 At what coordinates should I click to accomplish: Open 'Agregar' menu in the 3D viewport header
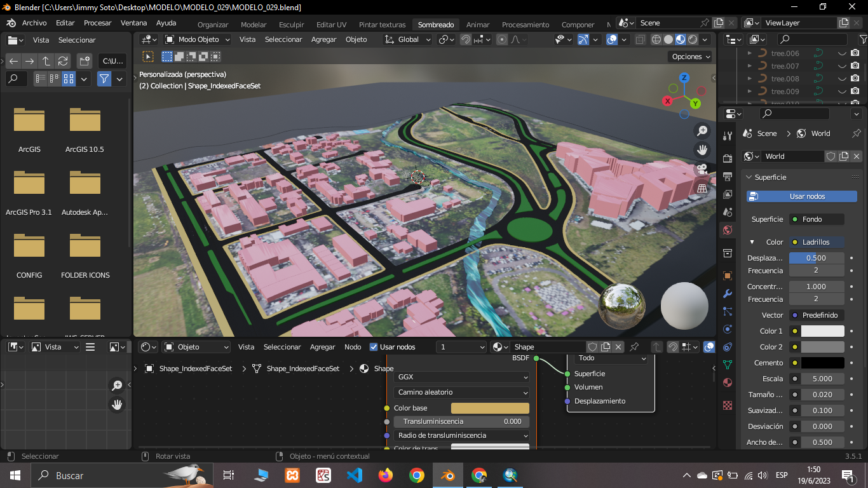click(323, 39)
